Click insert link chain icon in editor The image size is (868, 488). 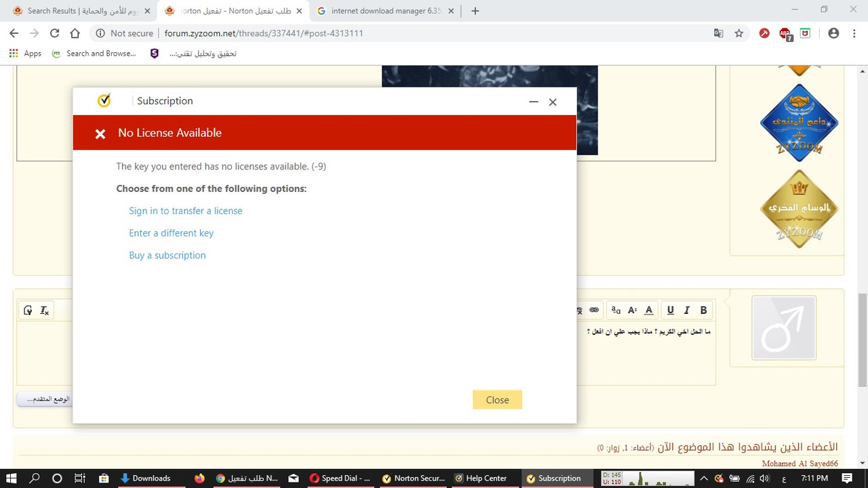tap(594, 310)
